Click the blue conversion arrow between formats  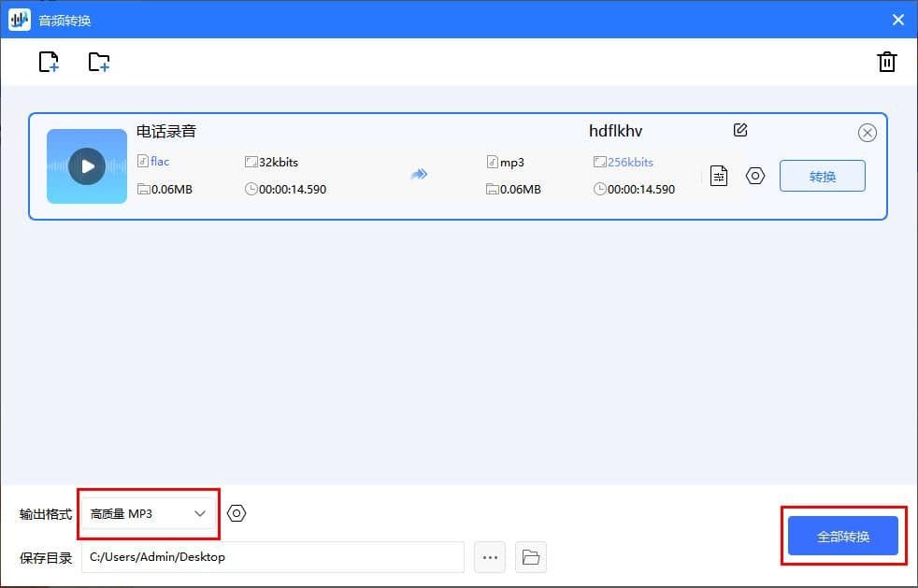click(x=420, y=174)
